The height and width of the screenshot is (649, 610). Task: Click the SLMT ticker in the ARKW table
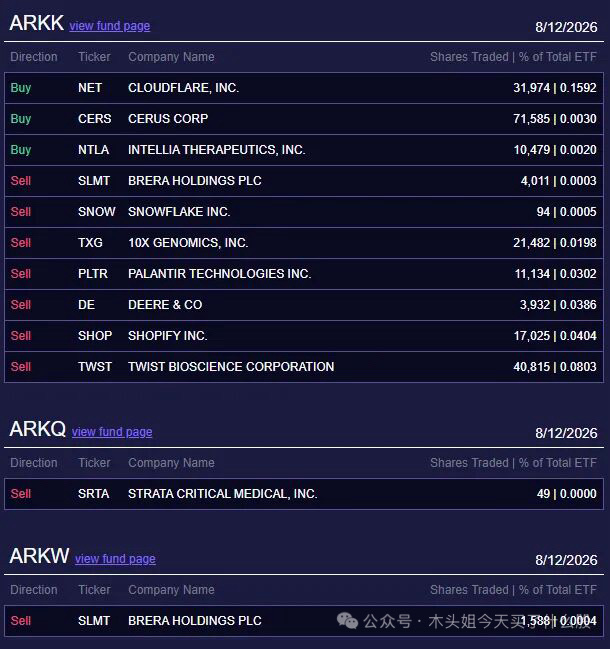[x=94, y=621]
